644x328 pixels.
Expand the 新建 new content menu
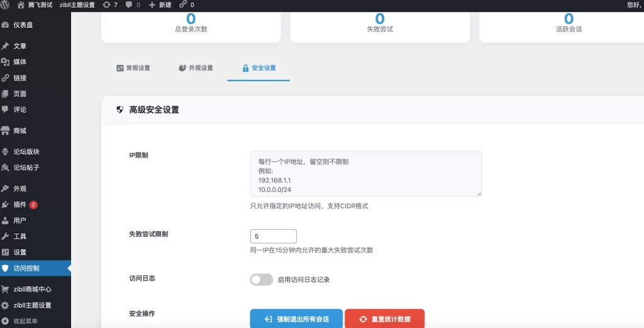(x=160, y=4)
